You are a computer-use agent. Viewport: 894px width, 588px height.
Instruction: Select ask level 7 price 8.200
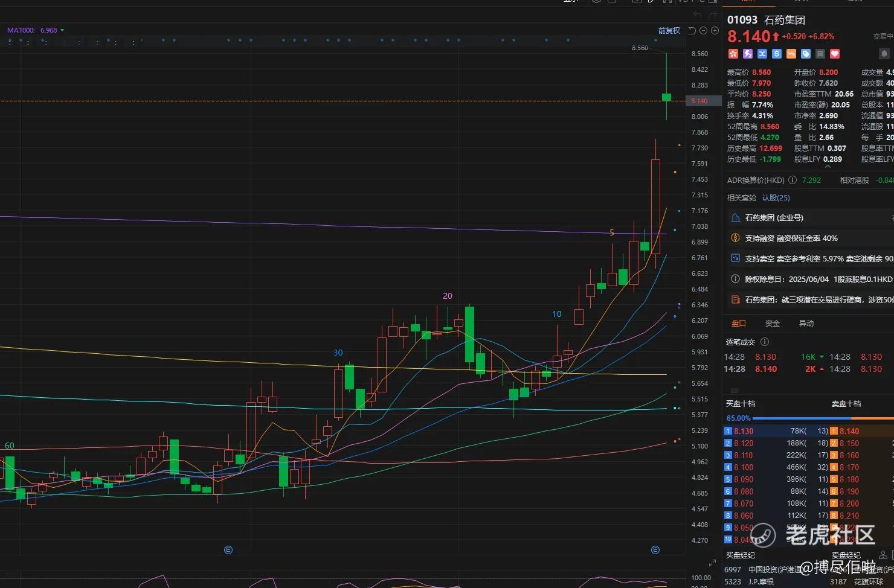click(x=849, y=503)
